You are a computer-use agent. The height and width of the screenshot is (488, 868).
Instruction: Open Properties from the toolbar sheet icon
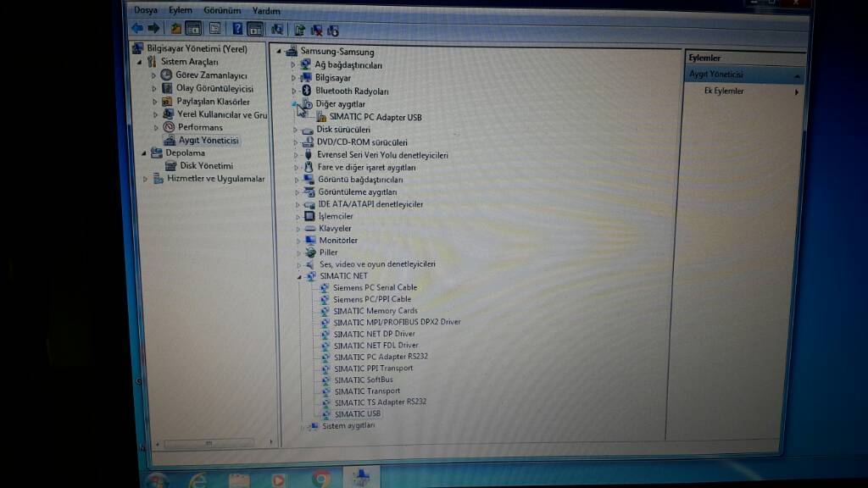click(214, 29)
